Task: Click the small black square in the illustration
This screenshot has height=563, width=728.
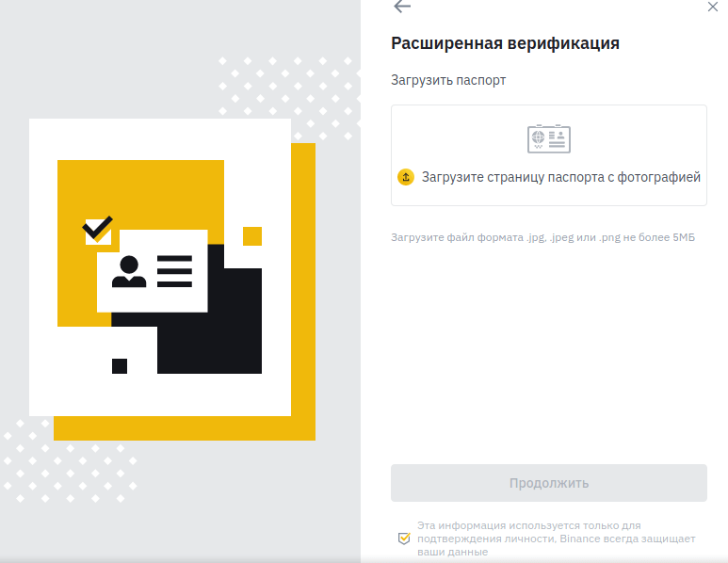Action: point(120,365)
